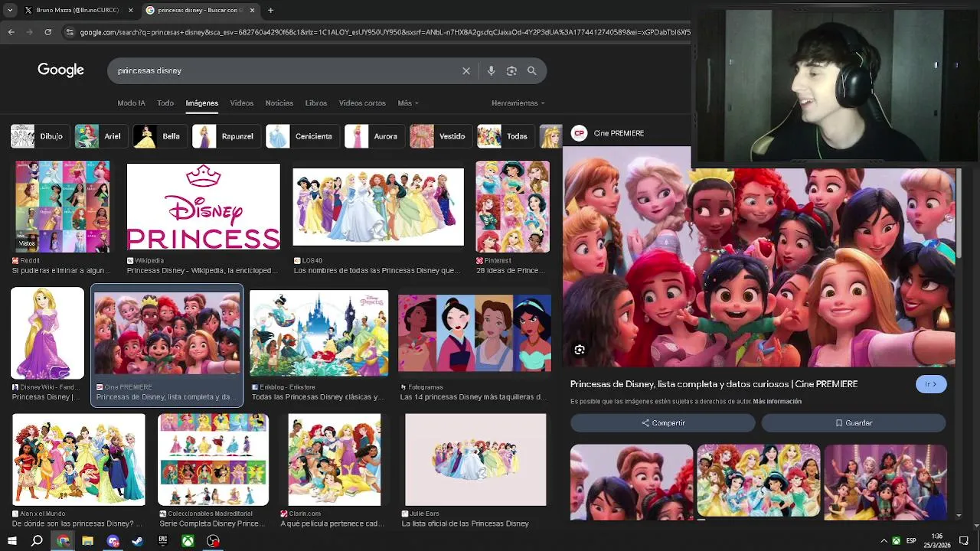Open the Pinterest 28 ideas thumbnail
980x551 pixels.
coord(512,207)
